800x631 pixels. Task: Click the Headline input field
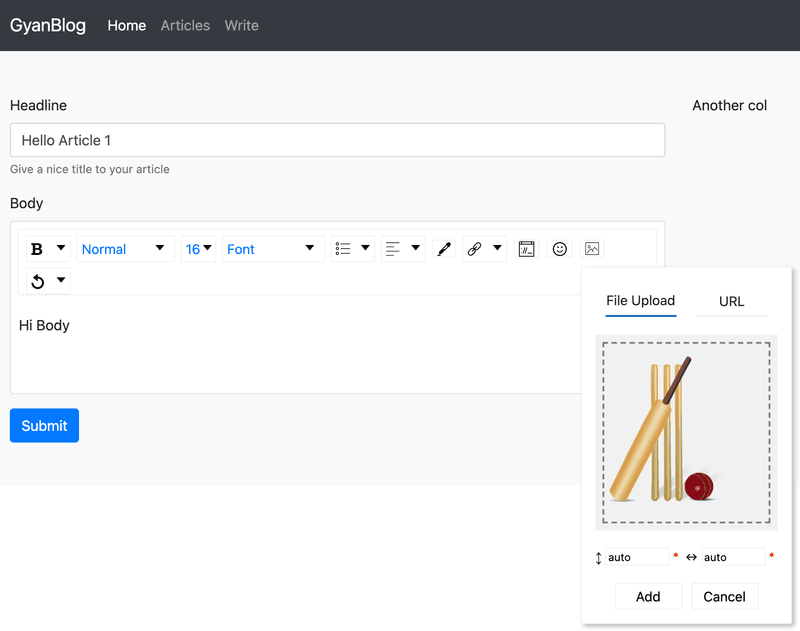pyautogui.click(x=337, y=140)
